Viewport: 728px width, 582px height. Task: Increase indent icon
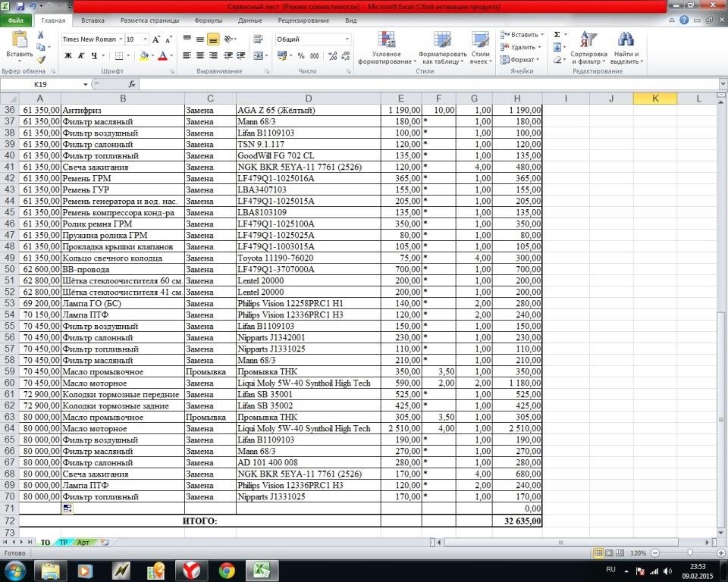coord(240,55)
